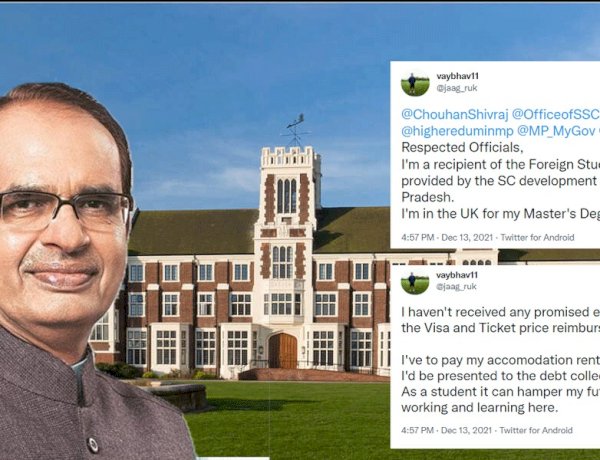This screenshot has width=600, height=460.
Task: Click the 'Respected Officials,' text line
Action: click(x=462, y=147)
